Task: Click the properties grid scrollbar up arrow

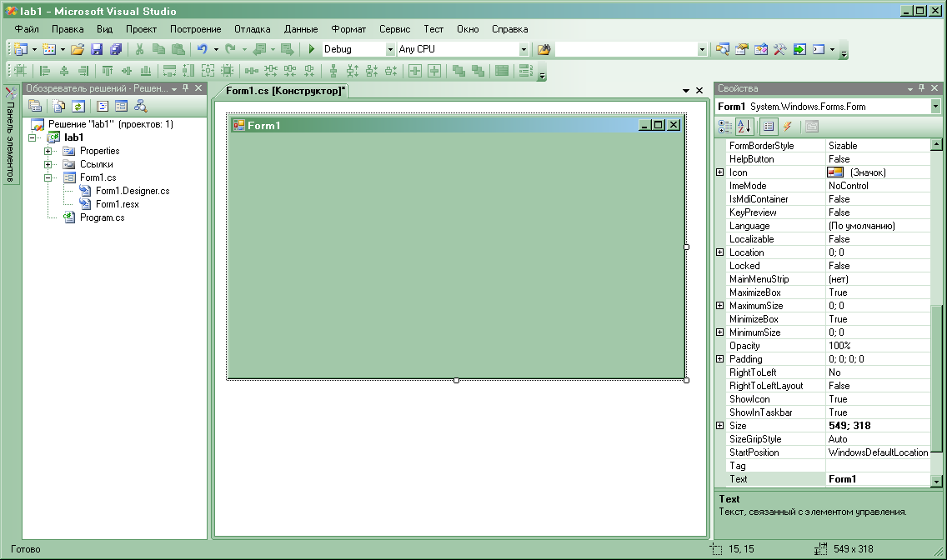Action: [x=936, y=144]
